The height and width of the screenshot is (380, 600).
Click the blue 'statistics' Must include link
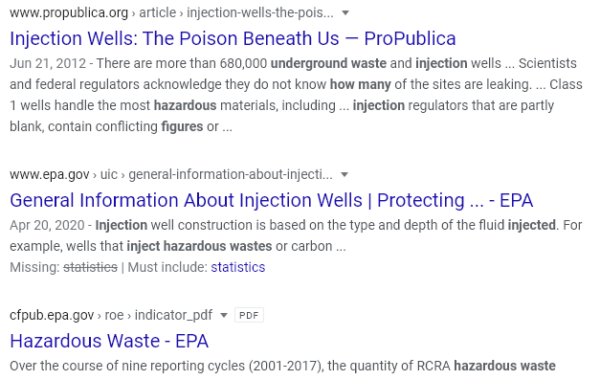click(238, 267)
